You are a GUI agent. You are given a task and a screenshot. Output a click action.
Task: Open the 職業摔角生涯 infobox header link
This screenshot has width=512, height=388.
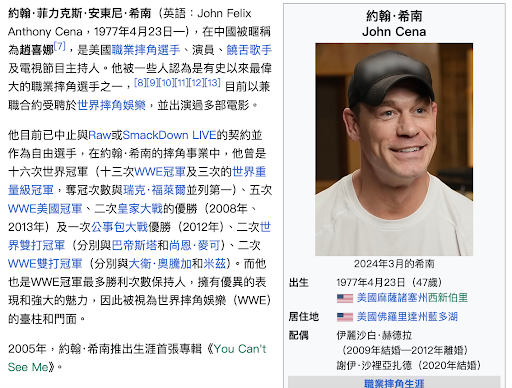click(394, 383)
